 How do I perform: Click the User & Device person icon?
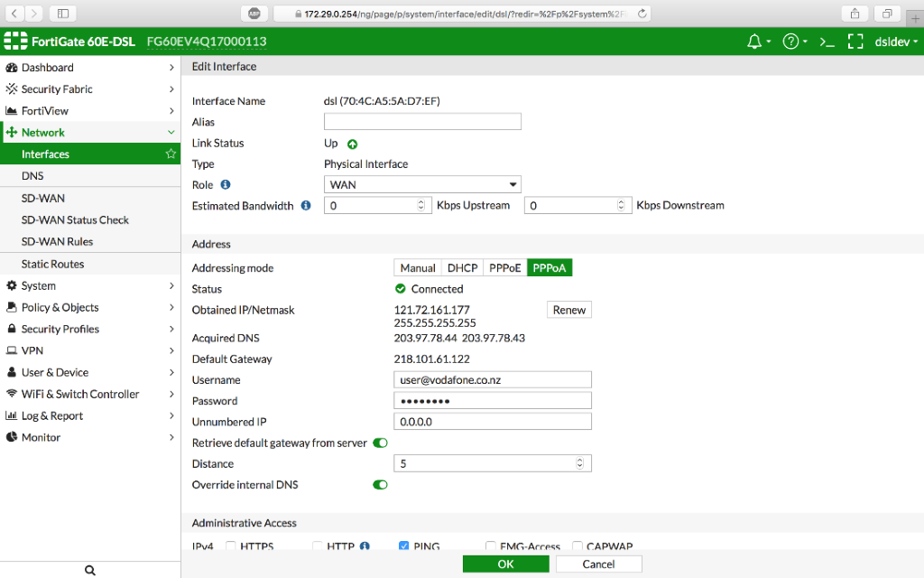point(11,372)
